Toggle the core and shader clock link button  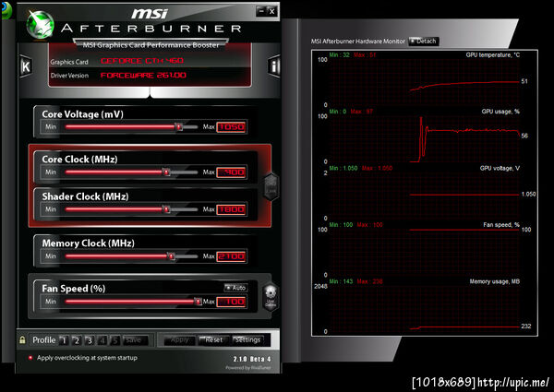(x=271, y=187)
